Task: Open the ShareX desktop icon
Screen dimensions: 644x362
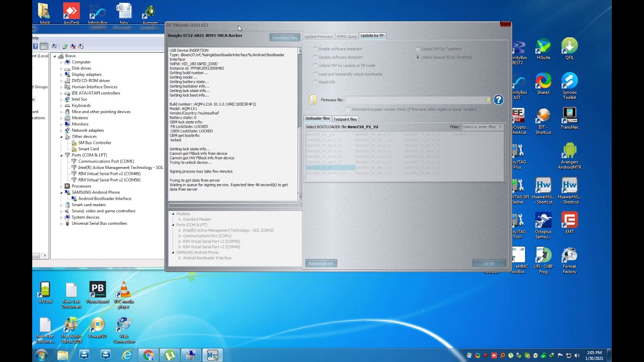Action: coord(543,83)
